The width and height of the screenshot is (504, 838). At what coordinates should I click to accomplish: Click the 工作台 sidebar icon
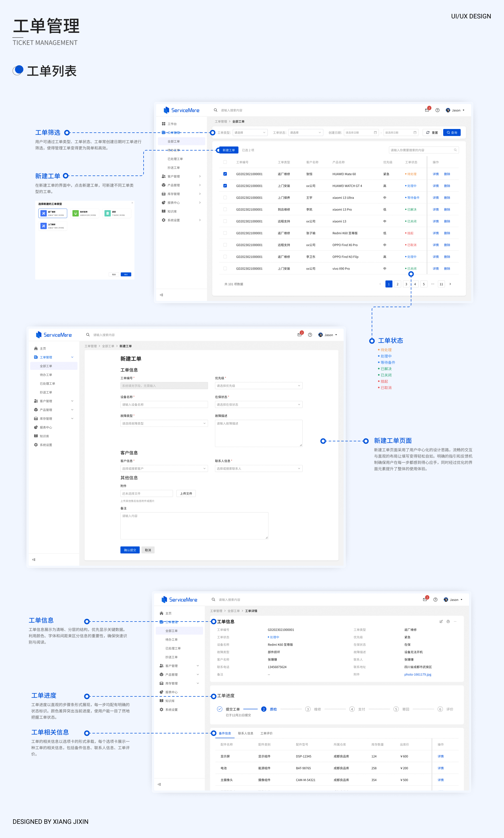(164, 124)
